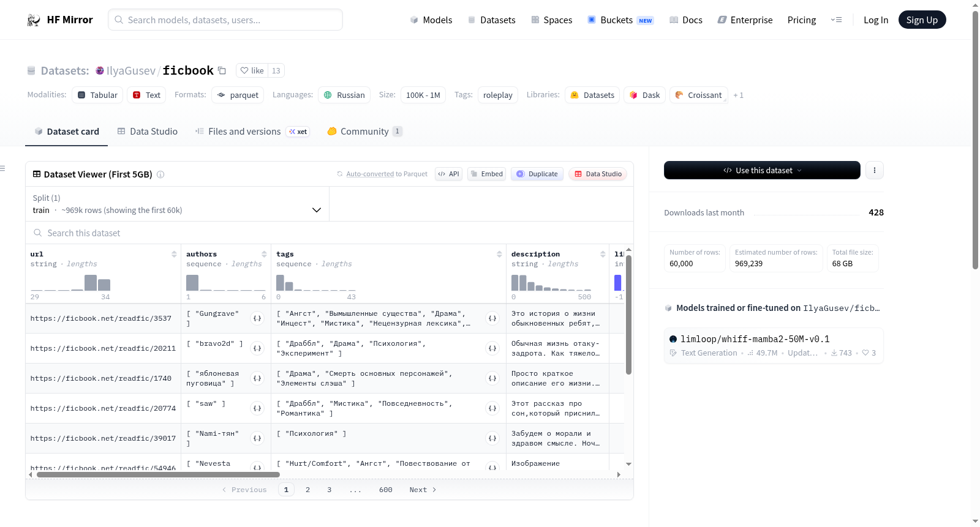Viewport: 980px width, 527px height.
Task: Open the more options kebab menu
Action: pyautogui.click(x=875, y=170)
